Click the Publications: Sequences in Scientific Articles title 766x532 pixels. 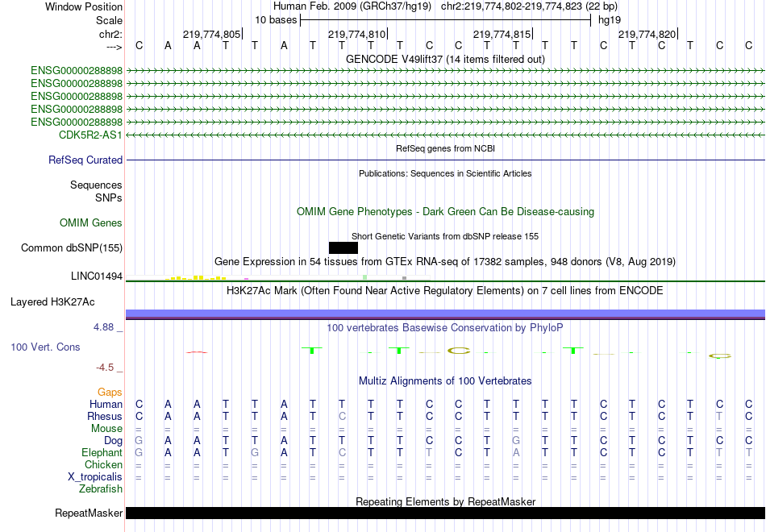445,173
